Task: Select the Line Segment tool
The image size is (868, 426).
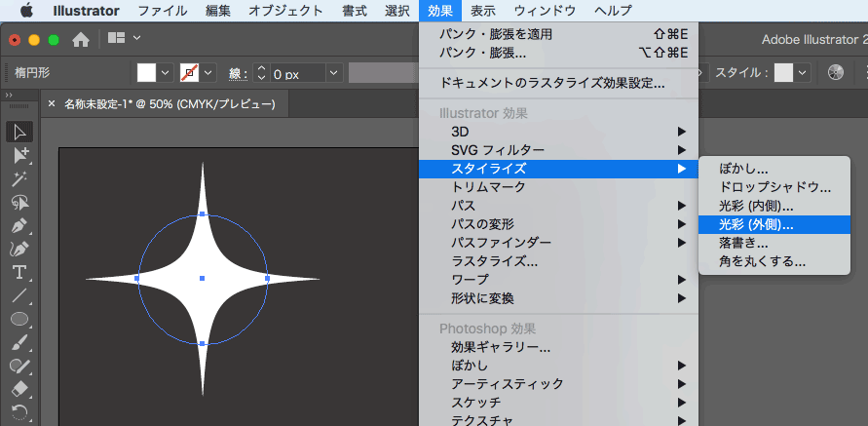Action: 19,295
